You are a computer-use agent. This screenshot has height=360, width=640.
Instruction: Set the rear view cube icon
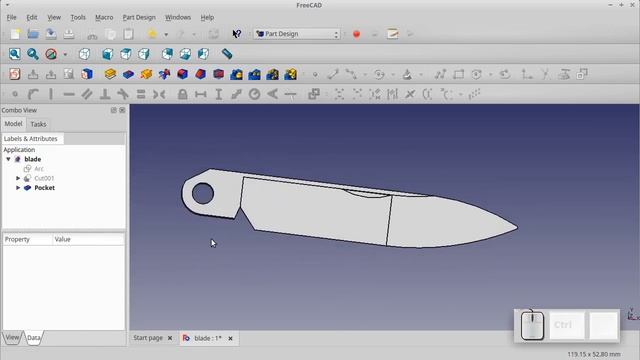pyautogui.click(x=167, y=54)
